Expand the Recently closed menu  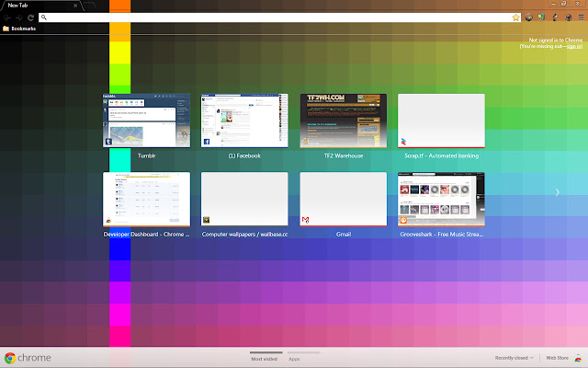[x=513, y=357]
